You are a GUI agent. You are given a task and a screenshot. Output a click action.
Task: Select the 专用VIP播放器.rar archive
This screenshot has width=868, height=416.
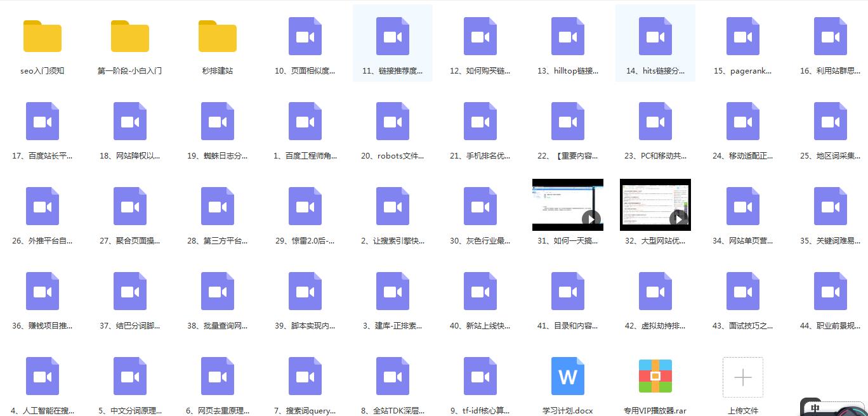pyautogui.click(x=655, y=375)
